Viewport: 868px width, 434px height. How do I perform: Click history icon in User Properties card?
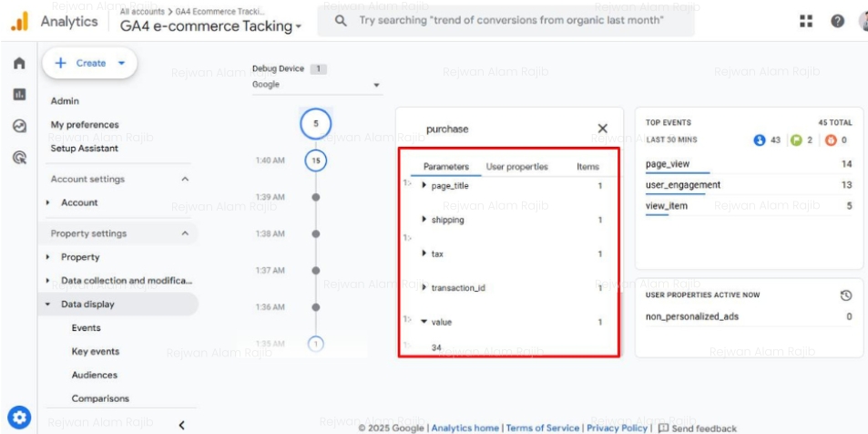845,295
